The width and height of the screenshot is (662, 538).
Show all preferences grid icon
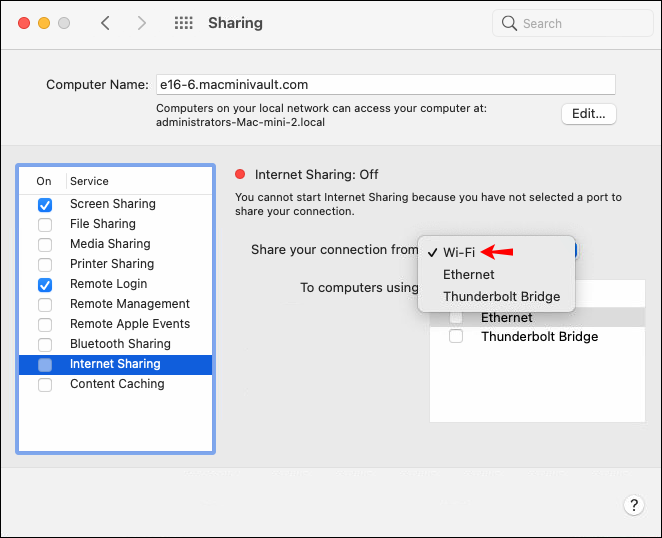tap(184, 23)
